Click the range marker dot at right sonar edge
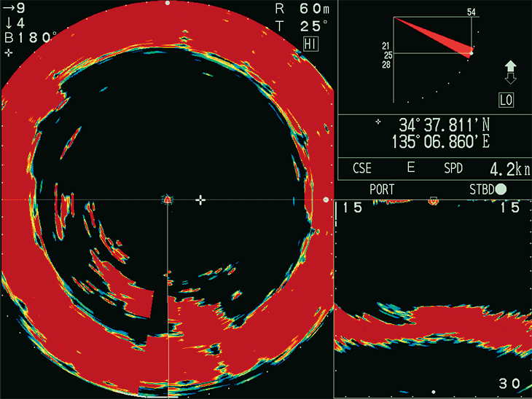The width and height of the screenshot is (532, 399). click(x=326, y=199)
